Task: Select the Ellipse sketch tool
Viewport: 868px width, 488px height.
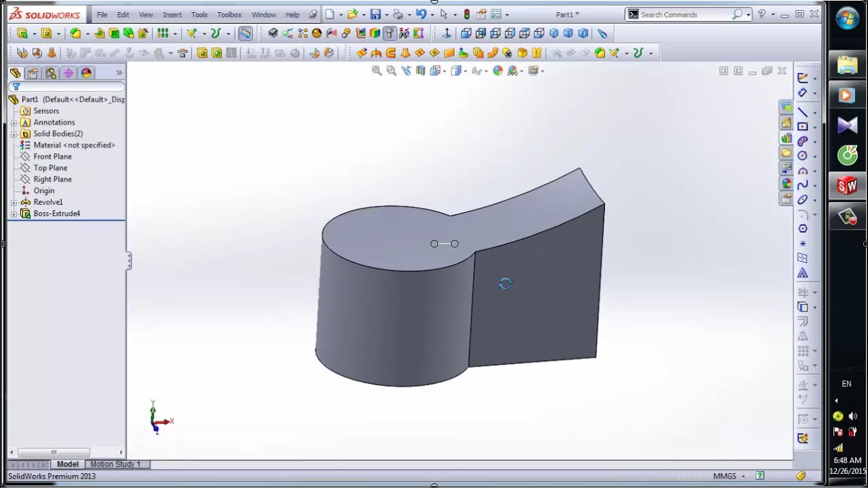Action: click(803, 200)
